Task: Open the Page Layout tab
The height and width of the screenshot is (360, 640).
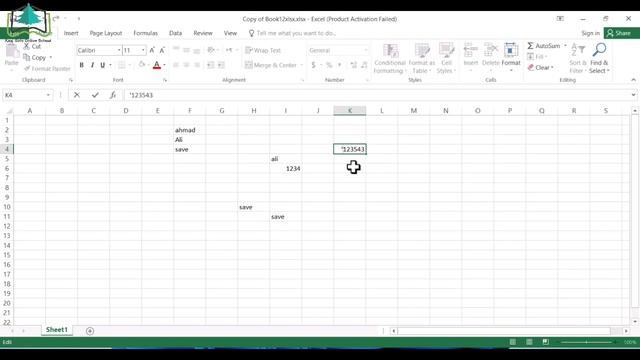Action: [x=106, y=33]
